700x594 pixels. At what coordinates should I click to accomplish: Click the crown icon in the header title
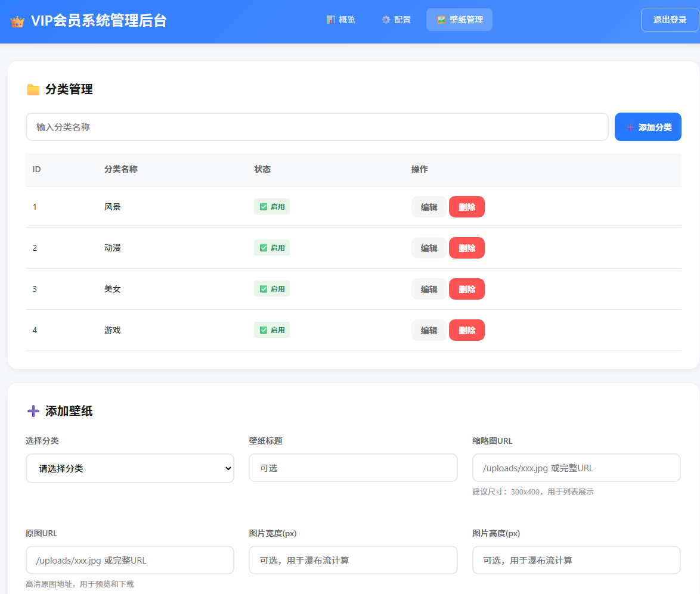pyautogui.click(x=17, y=20)
